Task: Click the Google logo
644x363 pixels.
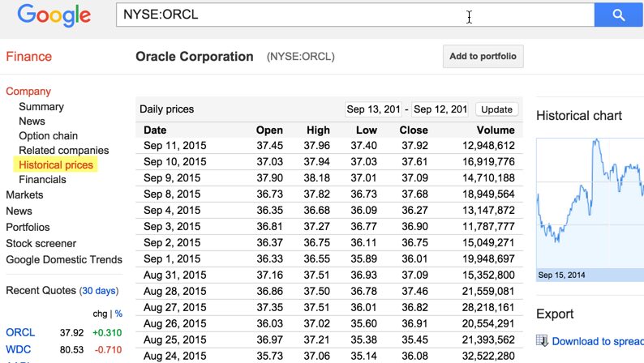Action: click(x=54, y=15)
